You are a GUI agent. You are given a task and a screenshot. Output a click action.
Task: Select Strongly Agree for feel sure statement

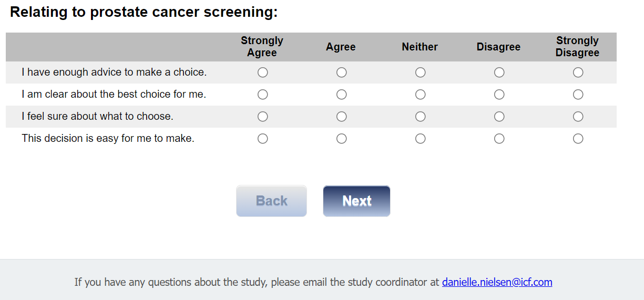[263, 117]
